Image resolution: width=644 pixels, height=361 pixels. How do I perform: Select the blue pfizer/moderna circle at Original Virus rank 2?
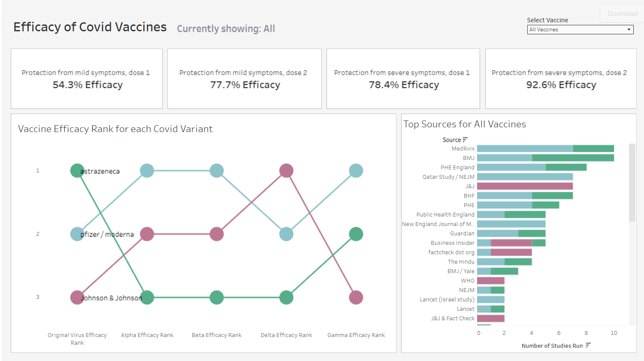coord(77,234)
